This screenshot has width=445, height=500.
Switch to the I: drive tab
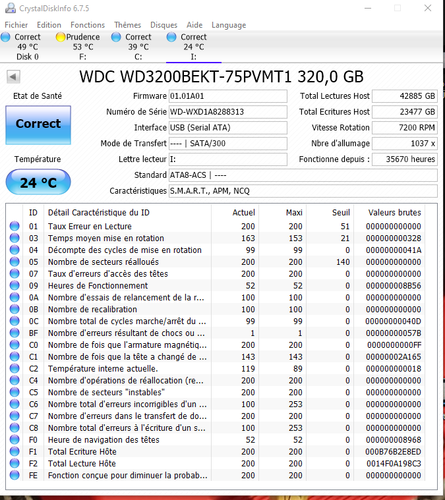click(194, 47)
